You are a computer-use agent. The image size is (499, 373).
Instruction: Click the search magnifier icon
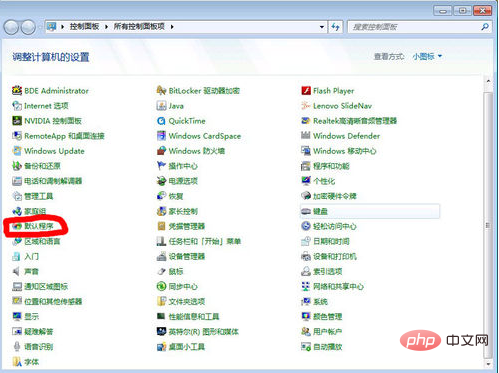tap(485, 27)
